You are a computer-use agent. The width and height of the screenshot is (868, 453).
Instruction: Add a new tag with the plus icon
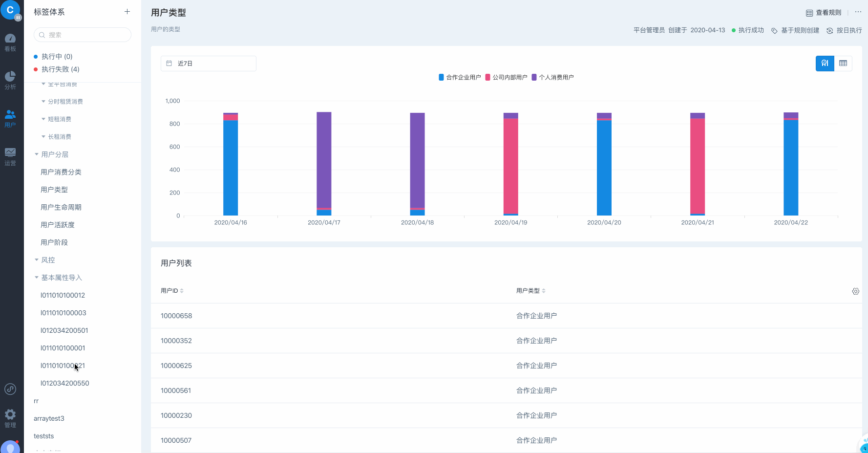point(127,12)
